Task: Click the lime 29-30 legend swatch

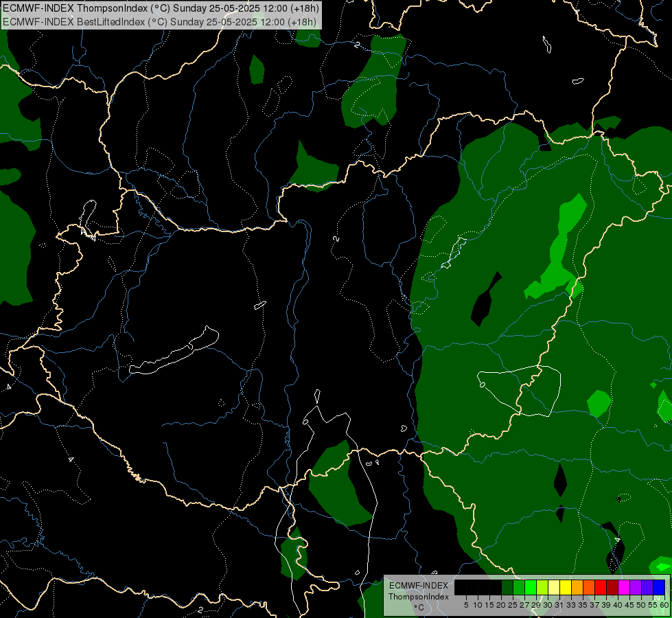Action: point(542,587)
